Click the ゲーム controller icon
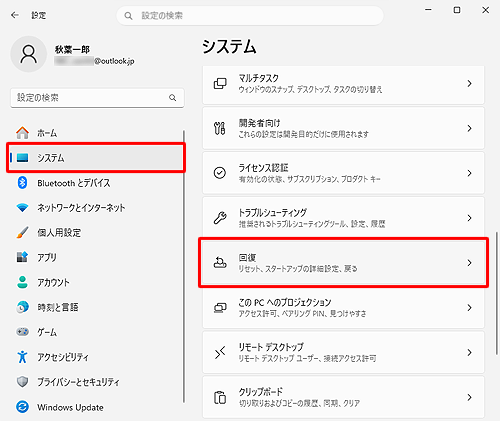Image resolution: width=500 pixels, height=421 pixels. [x=22, y=332]
